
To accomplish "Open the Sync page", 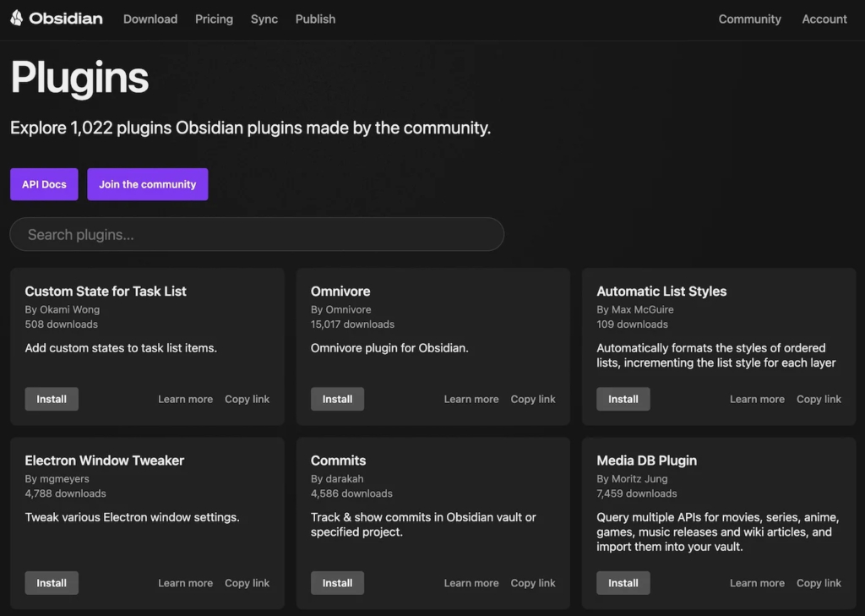I will [x=264, y=19].
